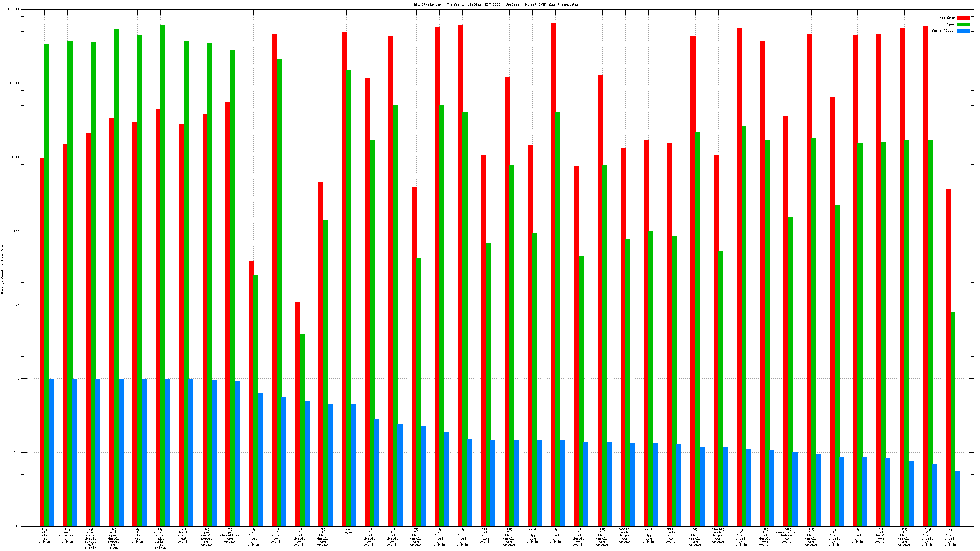Image resolution: width=980 pixels, height=551 pixels.
Task: Click the RBL Statistics chart title
Action: point(497,5)
